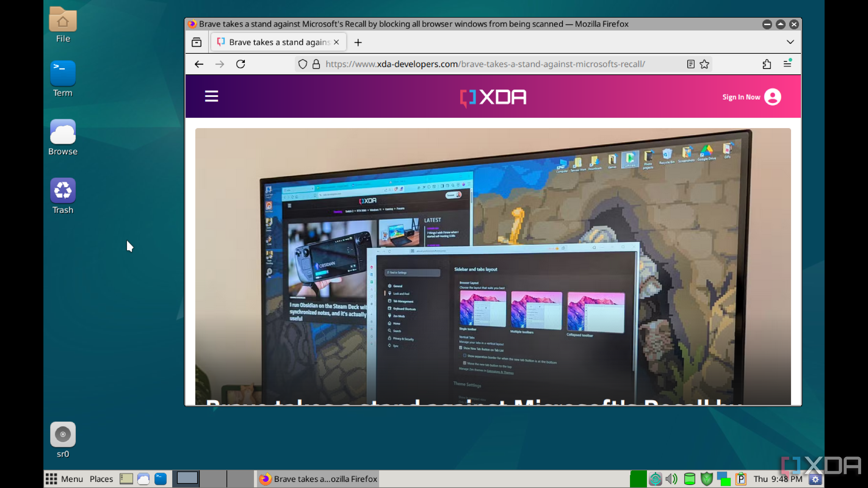Viewport: 868px width, 488px height.
Task: Select Firefox window in taskbar
Action: coord(318,479)
